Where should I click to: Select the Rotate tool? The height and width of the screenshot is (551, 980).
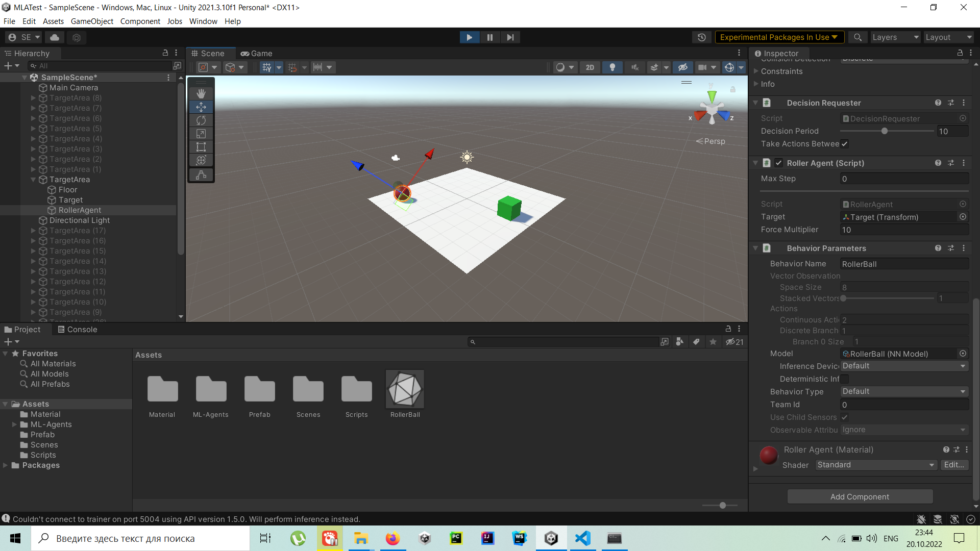[201, 120]
